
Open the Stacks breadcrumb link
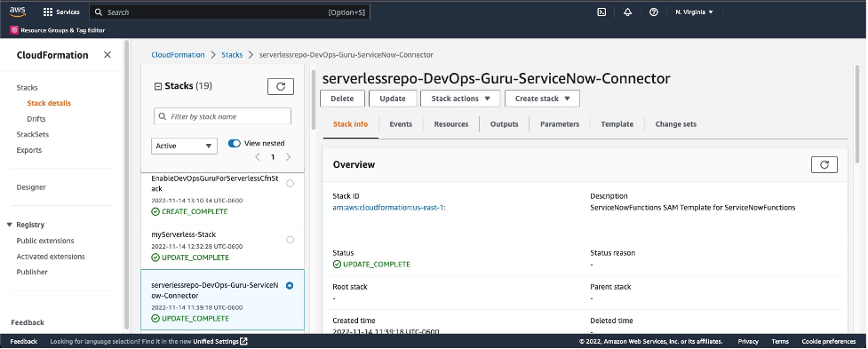(232, 55)
